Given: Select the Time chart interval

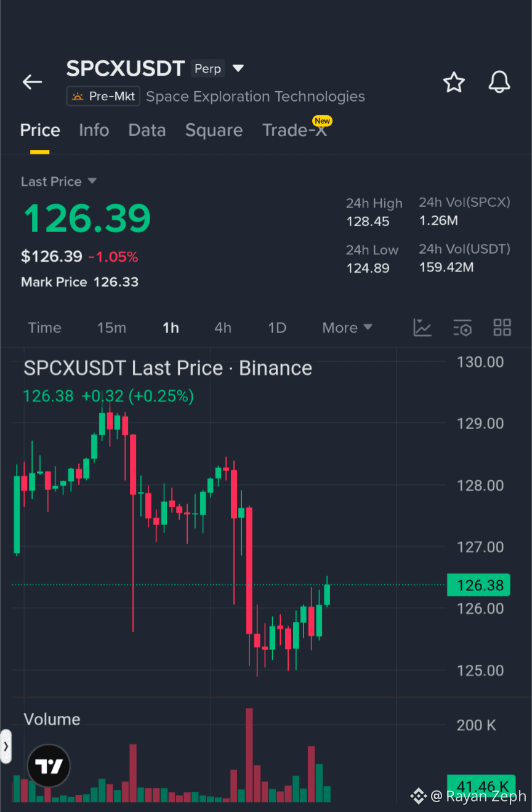Looking at the screenshot, I should [x=44, y=328].
